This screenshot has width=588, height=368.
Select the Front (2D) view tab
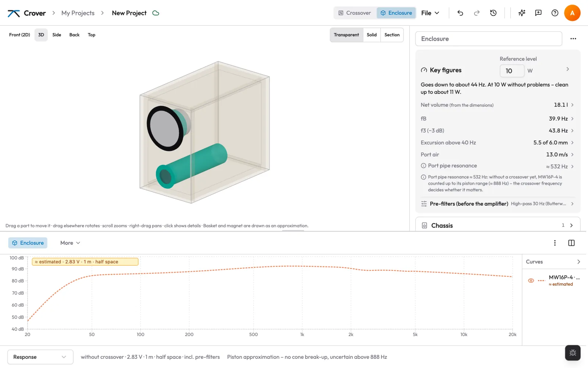[19, 35]
